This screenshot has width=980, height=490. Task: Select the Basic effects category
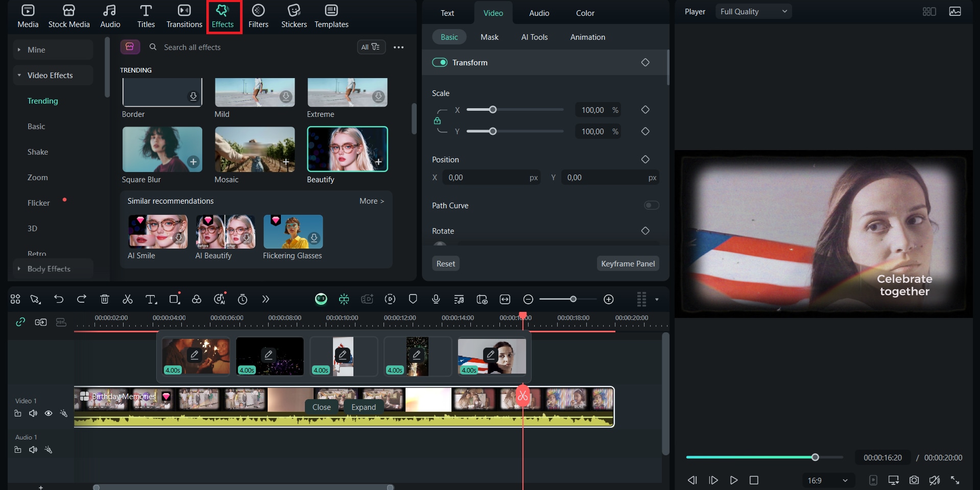click(36, 126)
